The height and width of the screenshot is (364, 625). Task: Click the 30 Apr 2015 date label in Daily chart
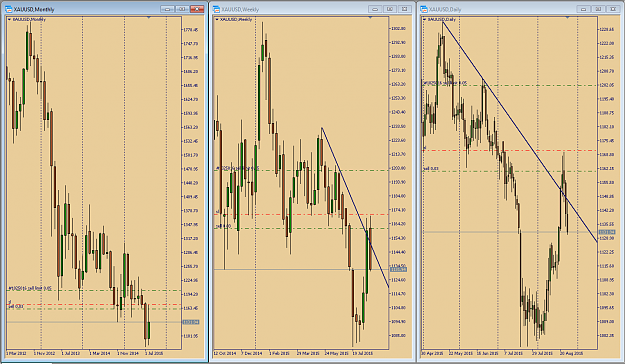coord(432,353)
